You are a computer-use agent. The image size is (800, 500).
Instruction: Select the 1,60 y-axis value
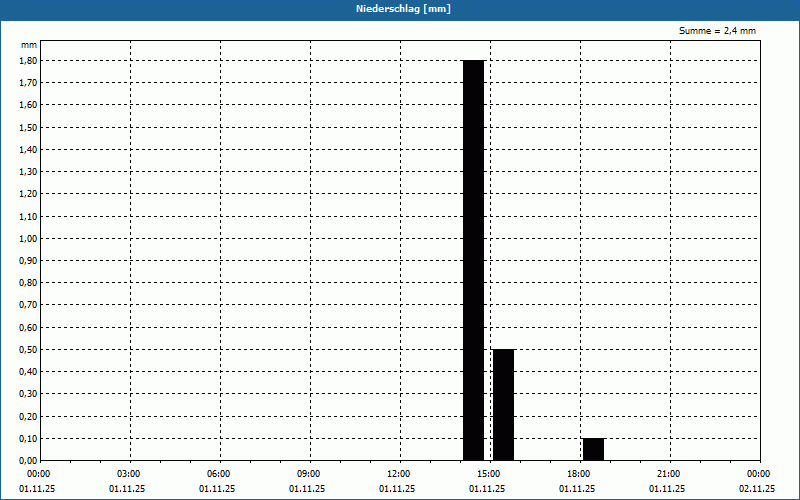(x=28, y=105)
